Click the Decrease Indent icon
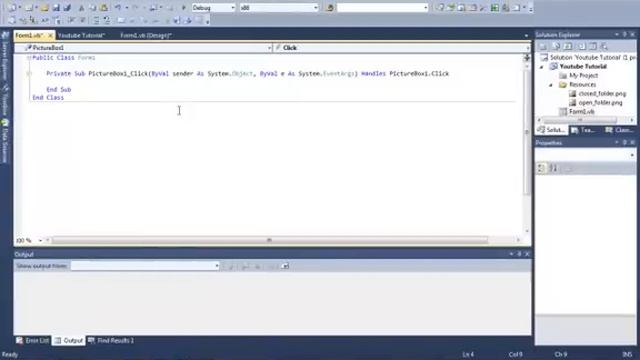The height and width of the screenshot is (360, 640). coord(71,20)
